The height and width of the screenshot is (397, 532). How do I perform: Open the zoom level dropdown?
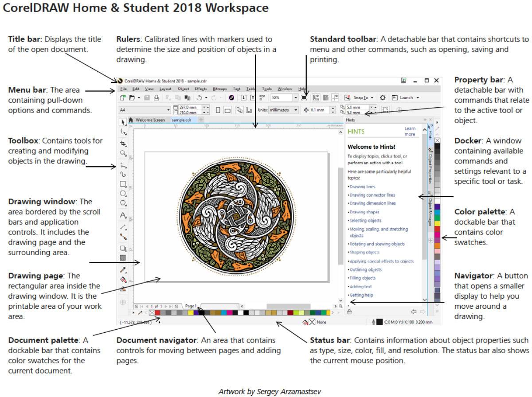pos(295,97)
